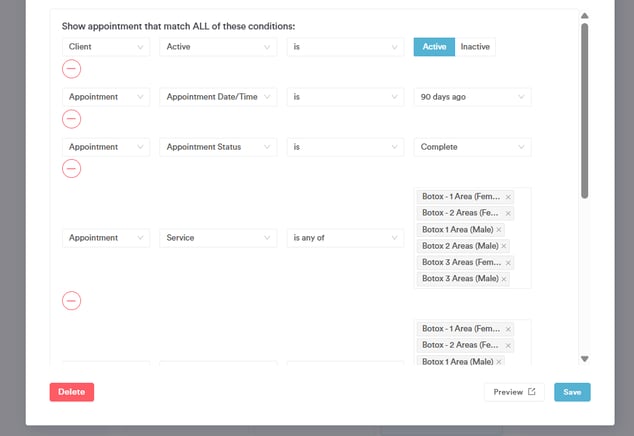Viewport: 634px width, 436px height.
Task: Remove the Appointment Date/Time condition row
Action: point(72,119)
